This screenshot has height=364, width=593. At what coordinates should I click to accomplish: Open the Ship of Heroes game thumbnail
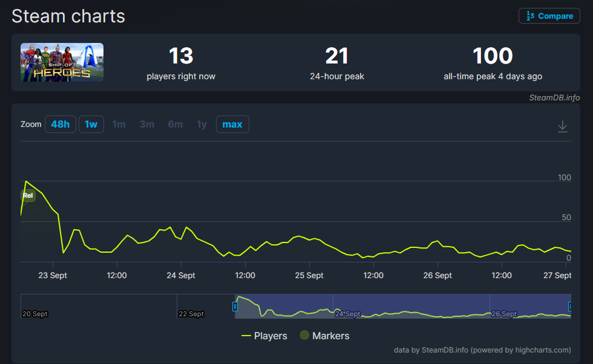(62, 62)
